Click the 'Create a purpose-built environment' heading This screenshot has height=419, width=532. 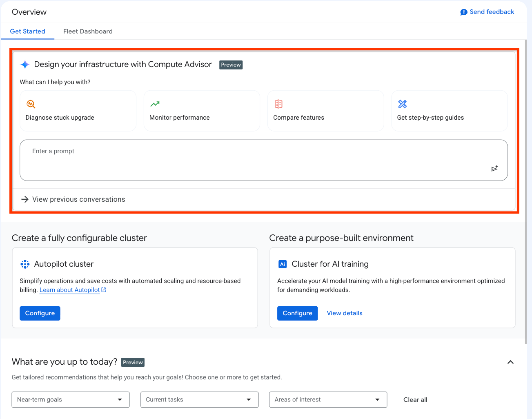[x=341, y=238]
